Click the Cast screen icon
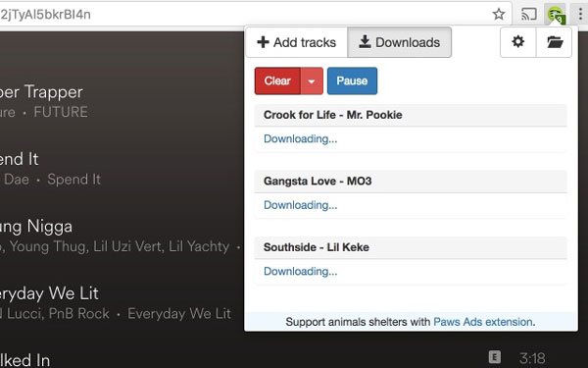This screenshot has width=588, height=368. 529,15
